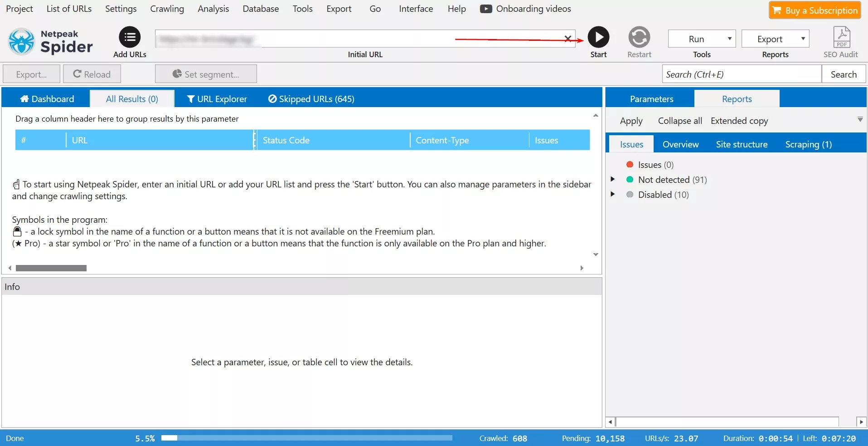Expand the Disabled (10) group

[x=613, y=194]
